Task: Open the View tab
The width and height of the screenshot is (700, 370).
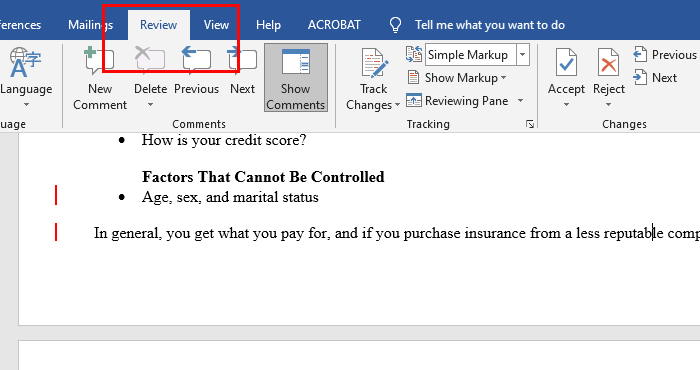Action: pyautogui.click(x=216, y=25)
